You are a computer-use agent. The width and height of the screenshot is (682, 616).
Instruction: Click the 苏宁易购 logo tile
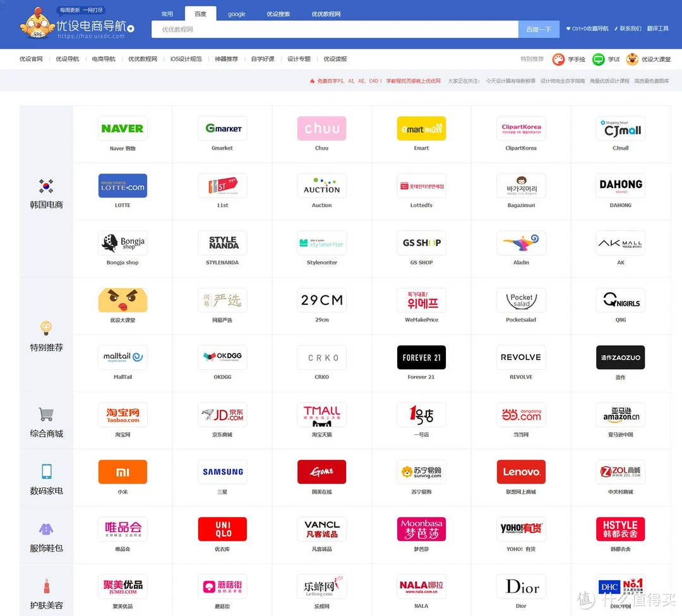click(421, 471)
